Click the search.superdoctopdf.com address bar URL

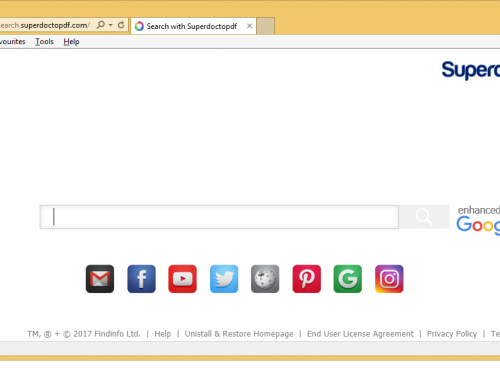pos(45,25)
